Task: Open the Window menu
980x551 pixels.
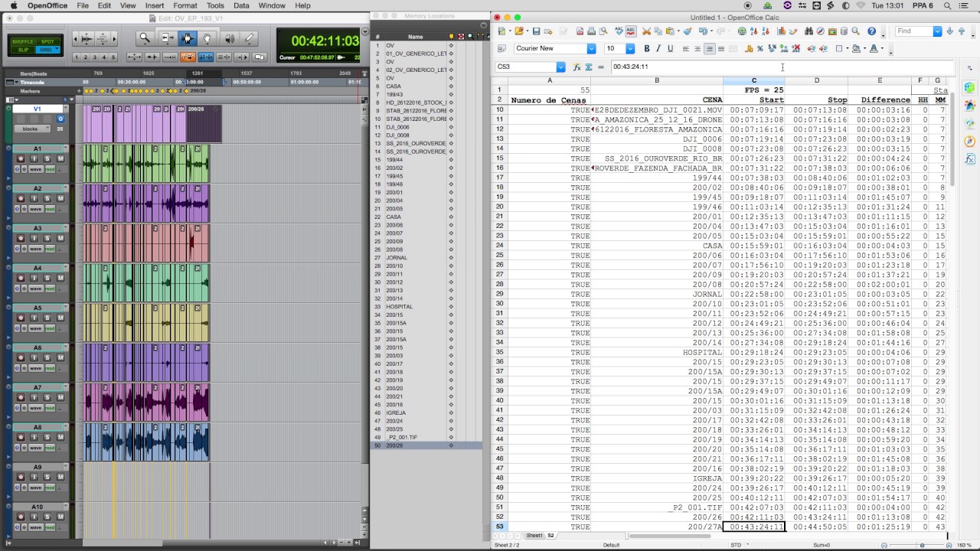Action: [272, 5]
